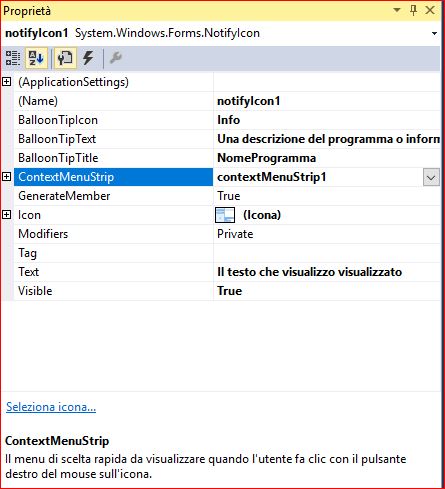Open the window position arrow menu
445x489 pixels.
click(x=397, y=10)
